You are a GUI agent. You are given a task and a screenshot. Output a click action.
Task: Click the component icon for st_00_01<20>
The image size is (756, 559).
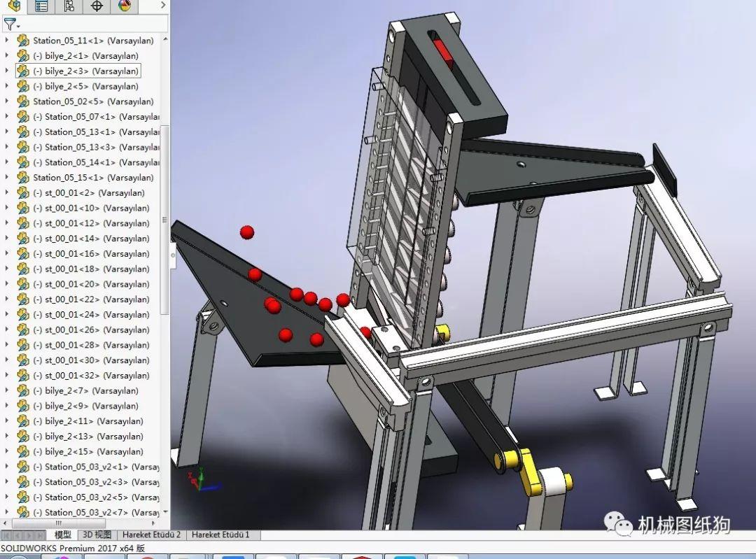22,284
